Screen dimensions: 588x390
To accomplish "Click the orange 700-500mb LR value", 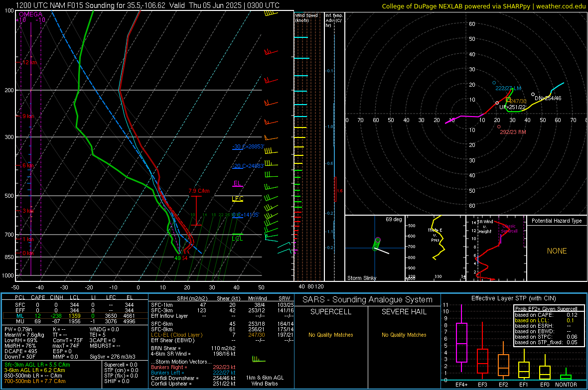I will [x=35, y=381].
